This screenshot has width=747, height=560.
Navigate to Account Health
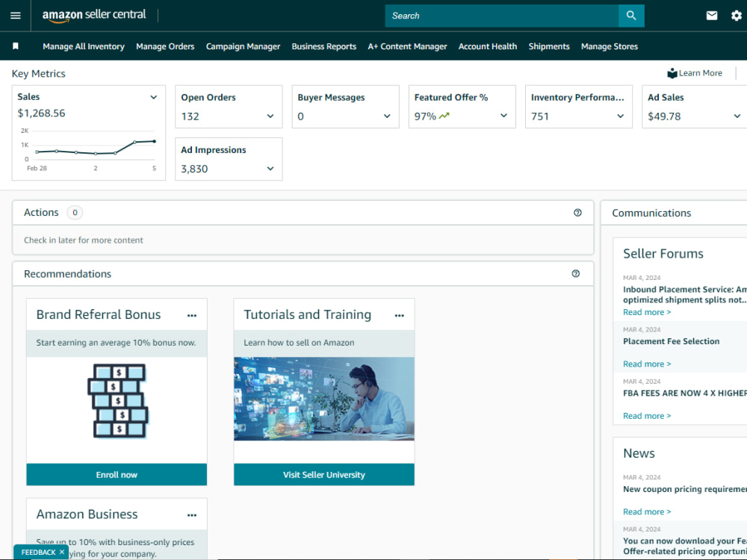pos(488,46)
